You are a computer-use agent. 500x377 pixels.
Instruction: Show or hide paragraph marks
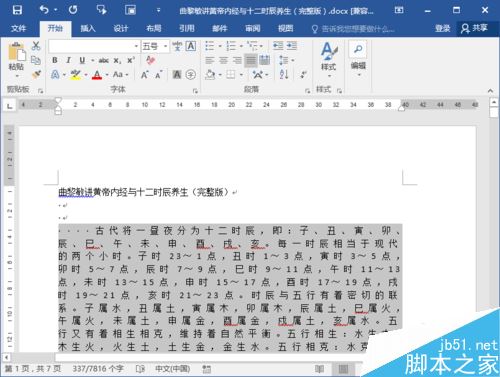[x=303, y=74]
